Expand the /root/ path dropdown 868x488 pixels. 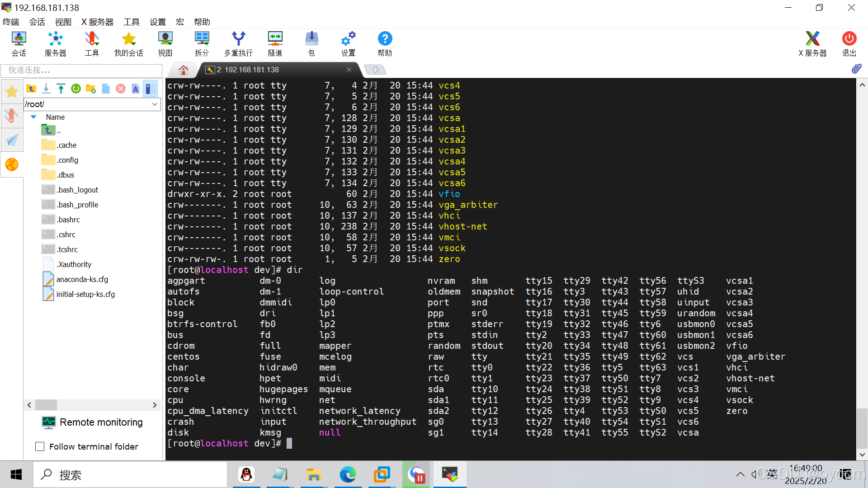155,104
